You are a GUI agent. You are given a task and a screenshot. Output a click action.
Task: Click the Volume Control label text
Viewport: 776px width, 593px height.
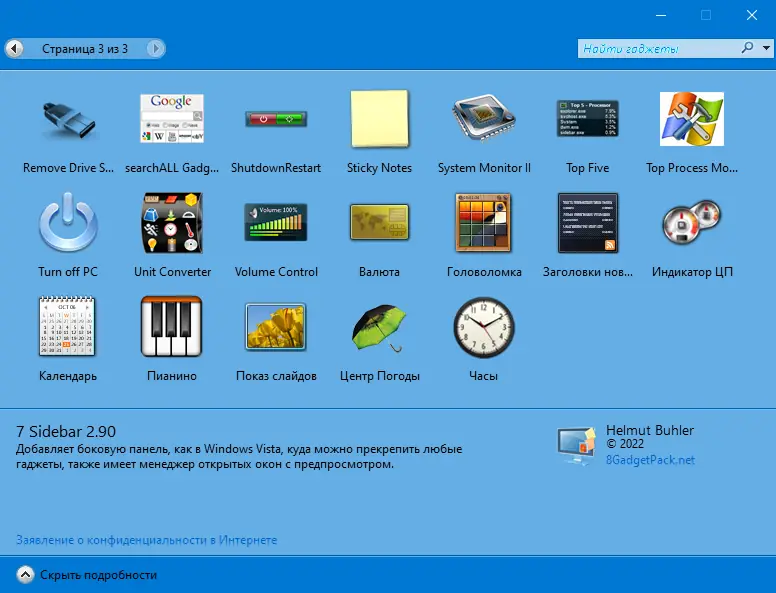pos(276,272)
